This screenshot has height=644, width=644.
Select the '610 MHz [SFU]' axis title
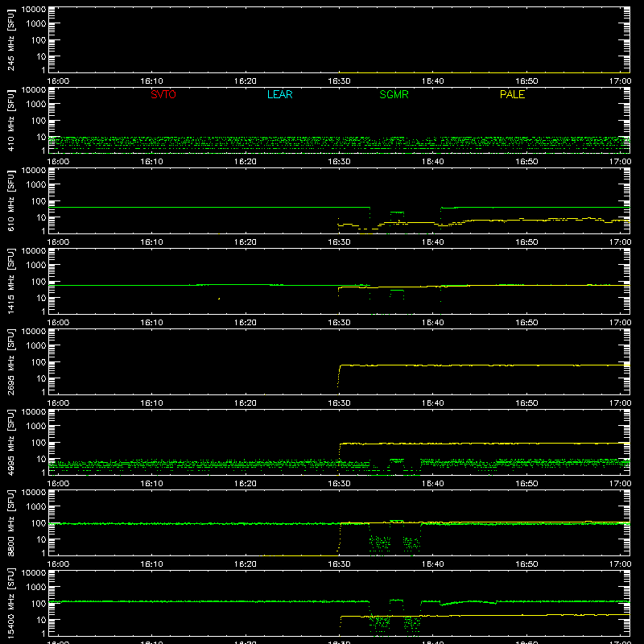10,201
